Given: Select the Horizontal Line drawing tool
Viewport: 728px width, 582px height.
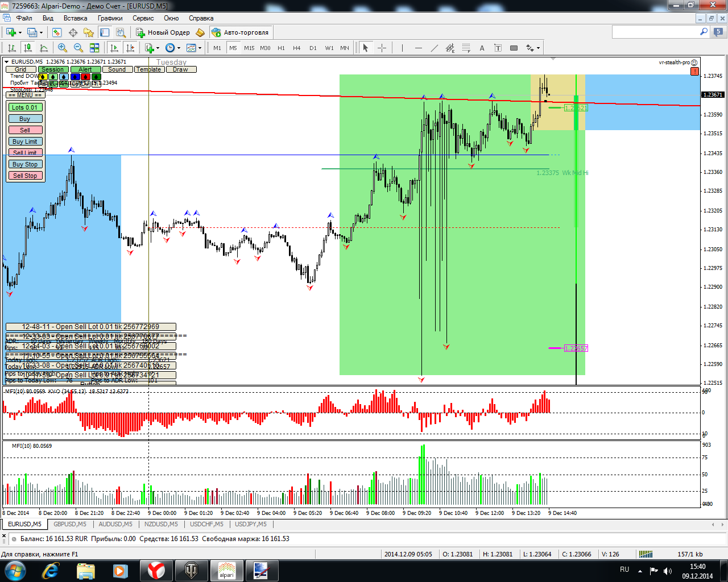Looking at the screenshot, I should click(x=419, y=48).
